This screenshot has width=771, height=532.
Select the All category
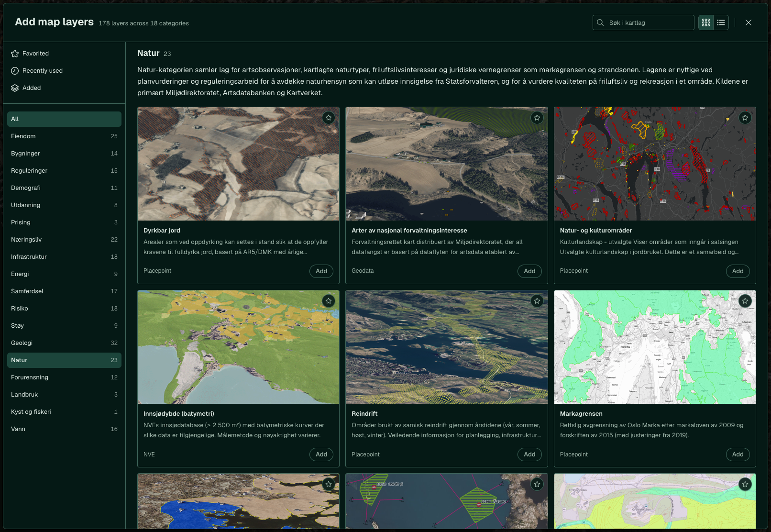tap(64, 119)
